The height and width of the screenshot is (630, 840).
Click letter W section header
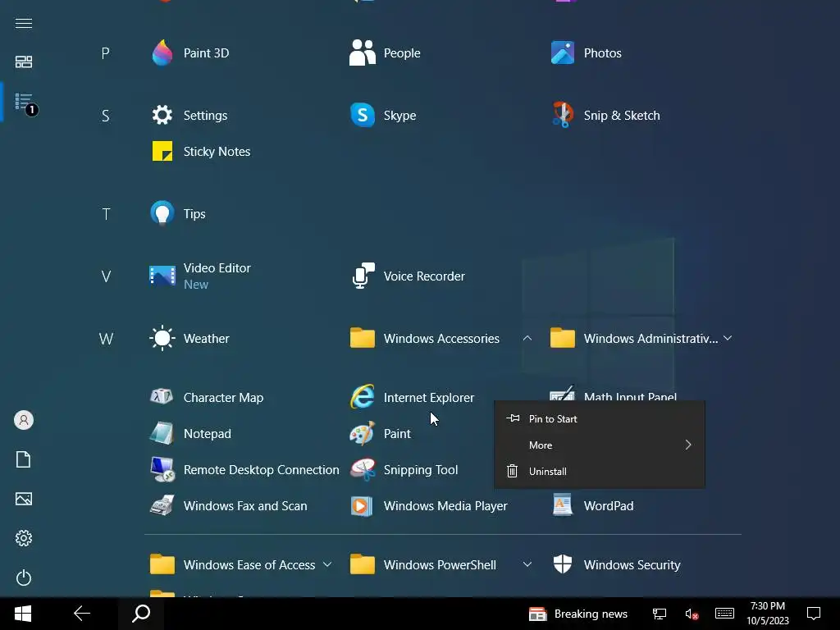point(106,339)
